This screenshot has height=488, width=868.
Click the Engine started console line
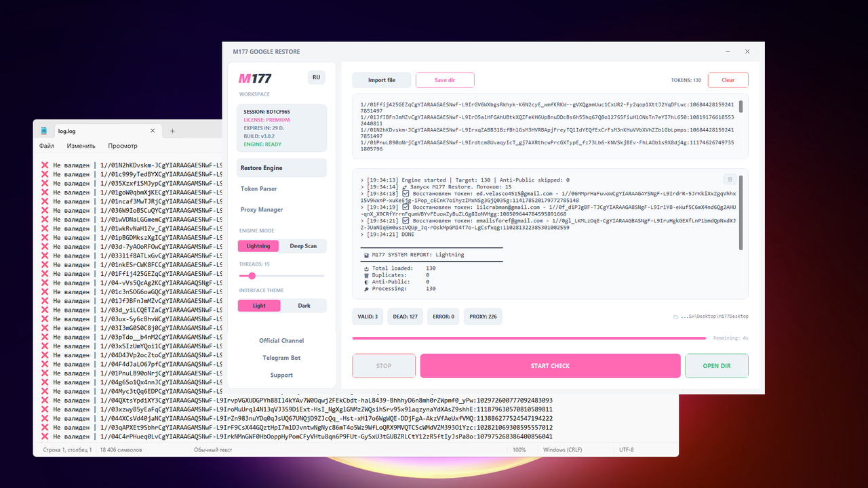pyautogui.click(x=465, y=180)
